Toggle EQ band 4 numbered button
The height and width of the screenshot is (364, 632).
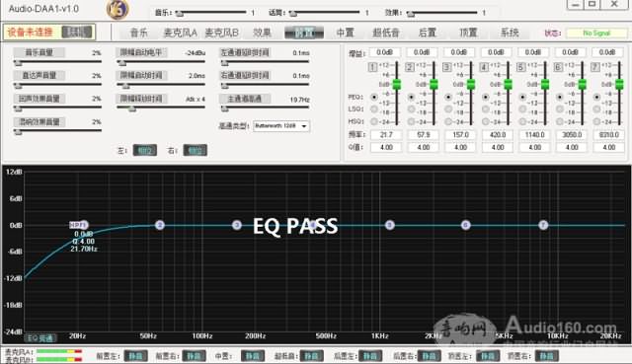pyautogui.click(x=484, y=67)
